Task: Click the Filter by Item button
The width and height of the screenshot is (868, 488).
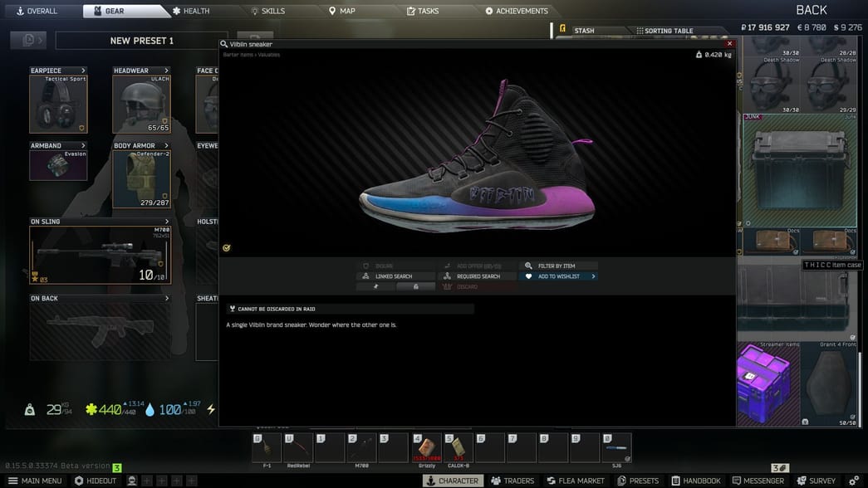Action: click(557, 266)
